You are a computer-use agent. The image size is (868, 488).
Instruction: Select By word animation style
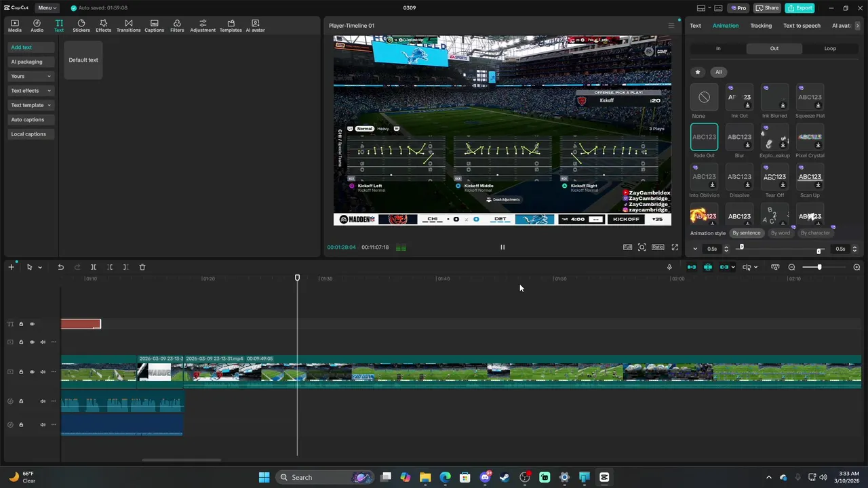[780, 233]
